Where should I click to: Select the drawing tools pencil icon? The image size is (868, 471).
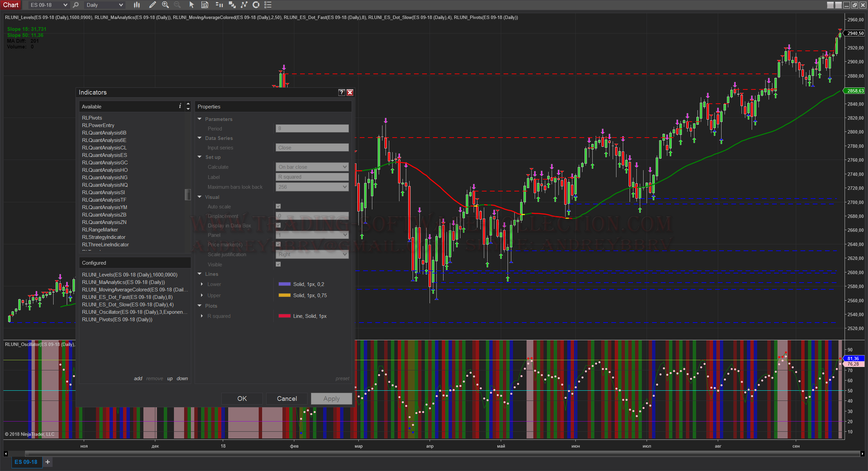[x=152, y=5]
